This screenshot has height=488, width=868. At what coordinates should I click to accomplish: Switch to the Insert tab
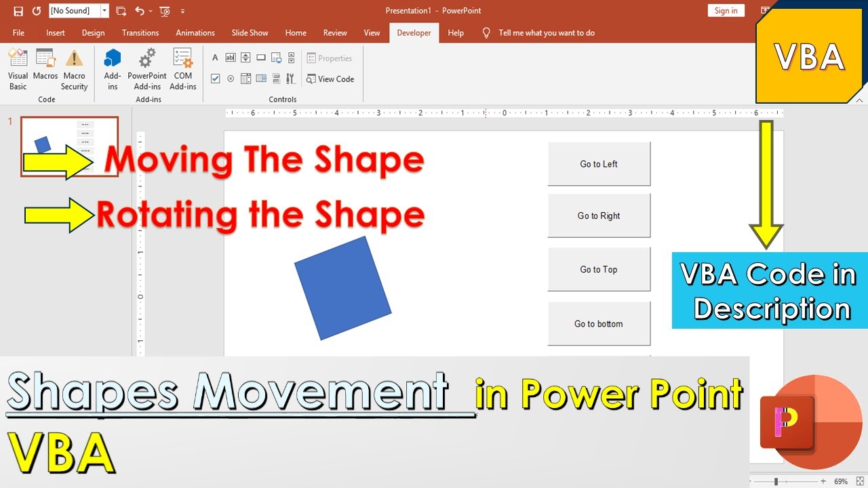[56, 33]
